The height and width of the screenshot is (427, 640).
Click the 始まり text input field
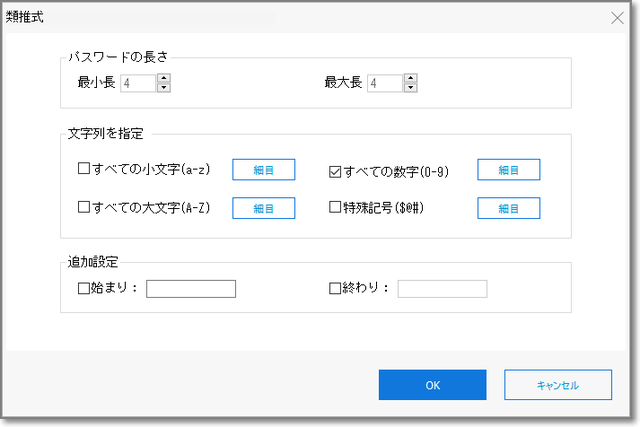click(x=190, y=289)
